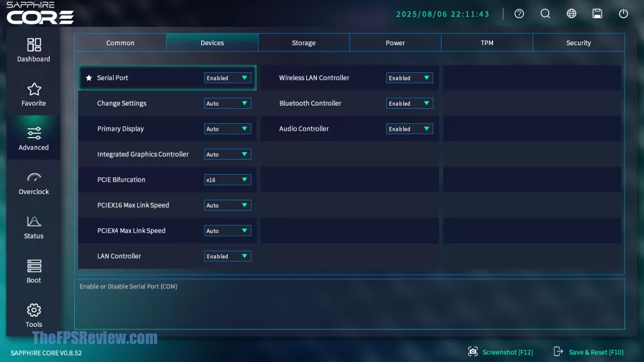Viewport: 644px width, 362px height.
Task: Click the Save & Reset exit icon
Action: coord(558,351)
